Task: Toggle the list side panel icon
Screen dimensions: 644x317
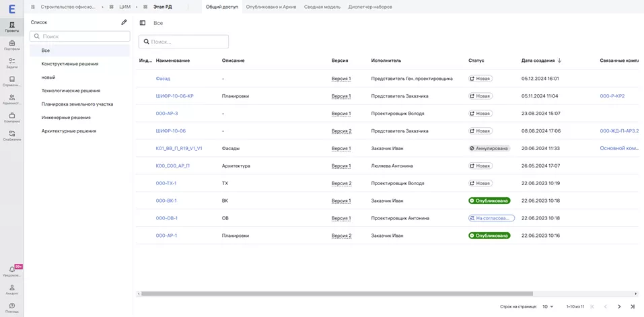Action: click(143, 23)
